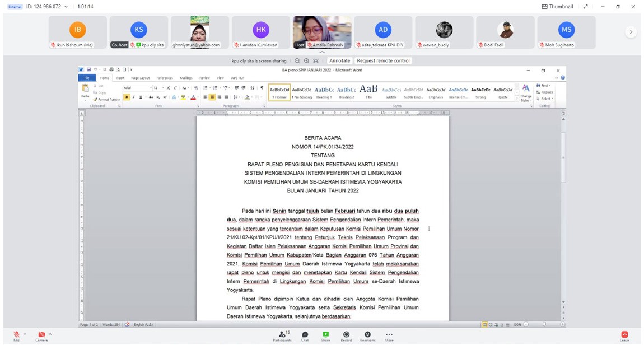This screenshot has width=644, height=345.
Task: Zoom out of the shared screen
Action: tap(297, 60)
